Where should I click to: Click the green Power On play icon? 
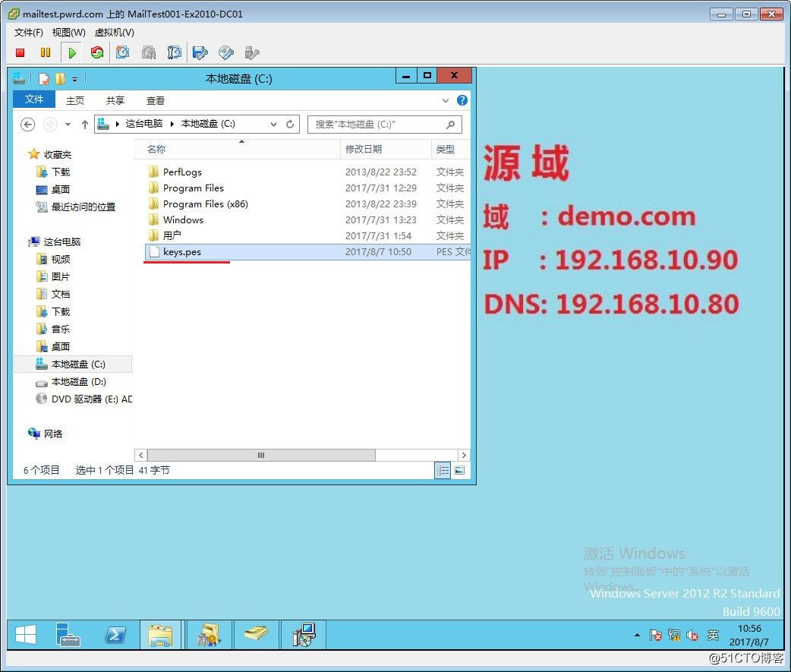pos(71,52)
